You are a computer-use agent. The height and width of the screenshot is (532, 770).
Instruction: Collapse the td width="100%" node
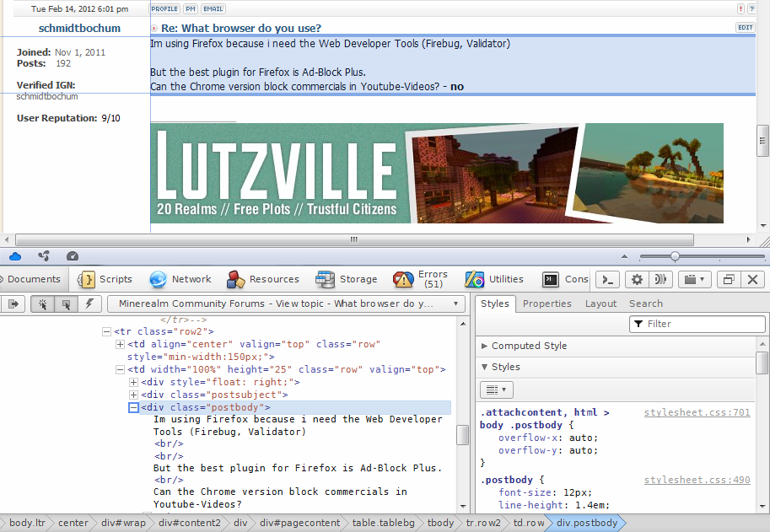tap(120, 369)
